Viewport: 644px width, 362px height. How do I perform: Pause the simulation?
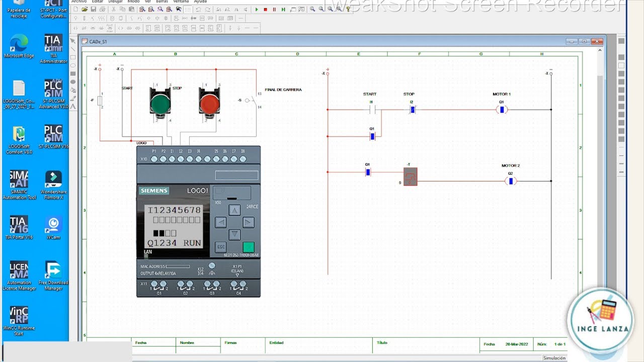pyautogui.click(x=274, y=10)
